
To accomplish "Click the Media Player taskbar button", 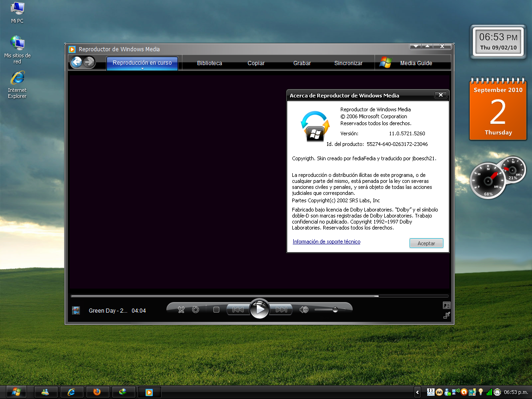I will coord(149,392).
